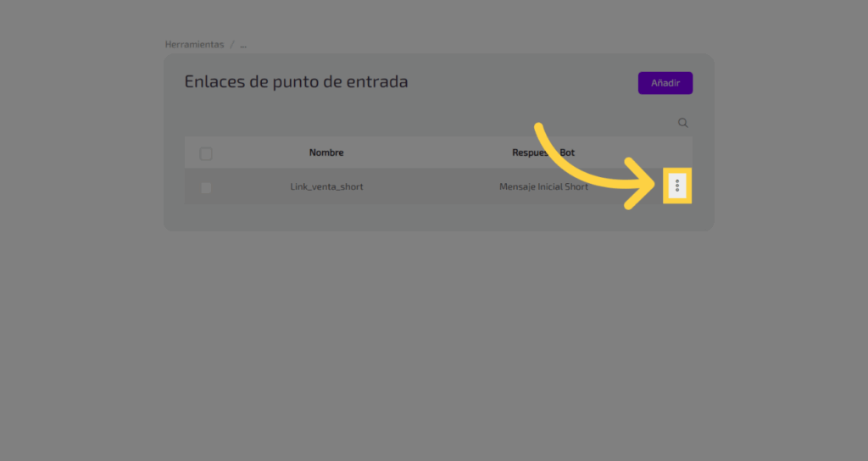Add a new entry point link
868x461 pixels.
tap(665, 83)
